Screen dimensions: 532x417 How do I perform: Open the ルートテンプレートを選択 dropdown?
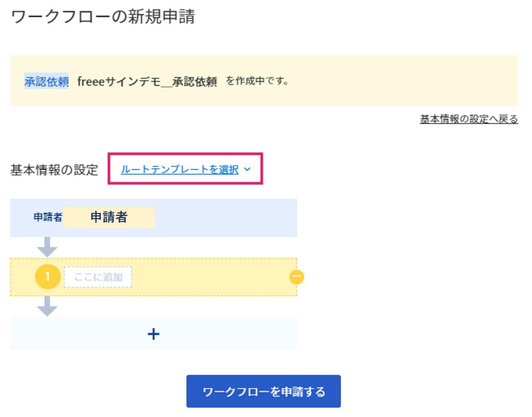186,169
